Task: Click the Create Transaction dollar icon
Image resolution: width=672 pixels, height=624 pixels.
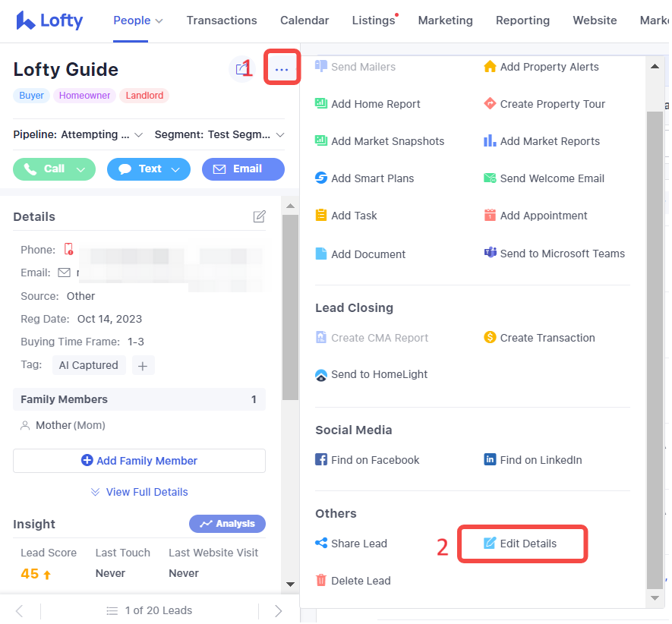Action: point(490,337)
